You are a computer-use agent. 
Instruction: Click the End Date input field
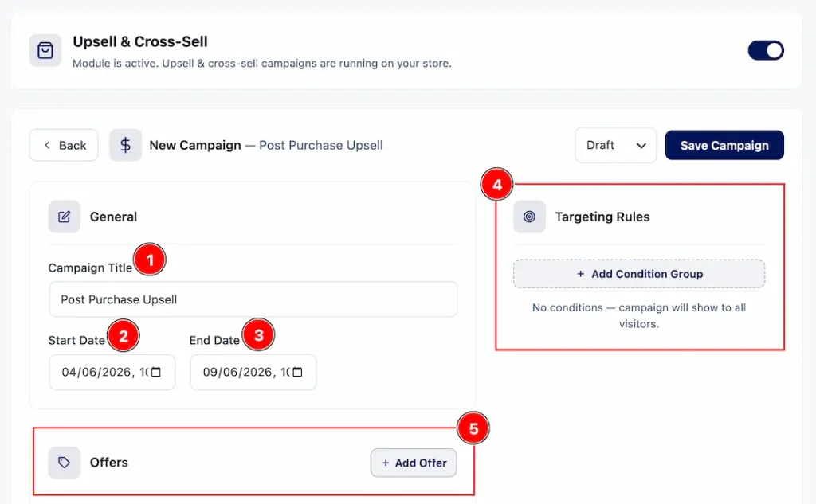[x=253, y=372]
